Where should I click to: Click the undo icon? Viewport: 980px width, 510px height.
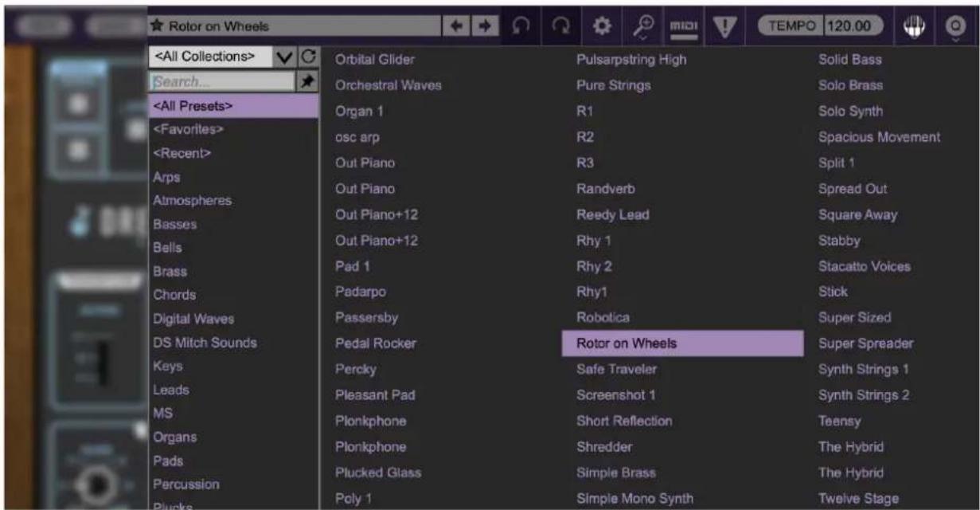click(521, 26)
